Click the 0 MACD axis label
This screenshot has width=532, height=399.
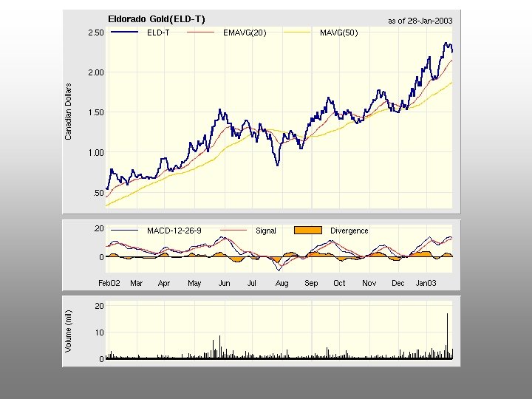(101, 257)
